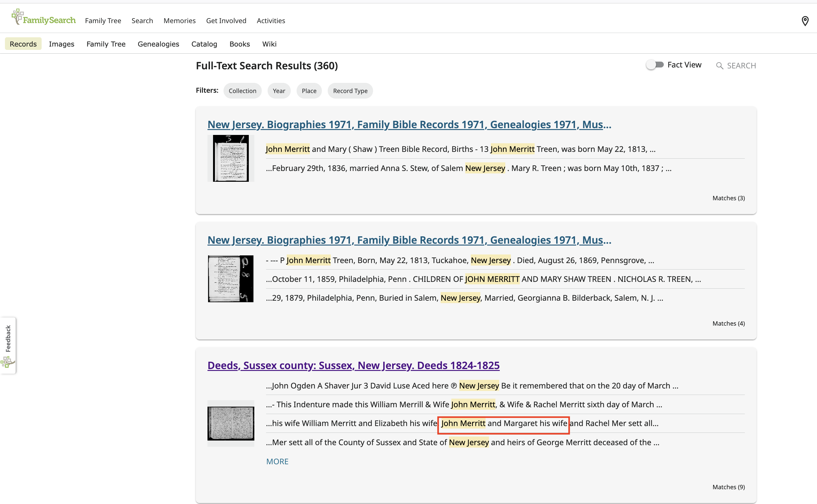Click the location pin icon

point(805,21)
